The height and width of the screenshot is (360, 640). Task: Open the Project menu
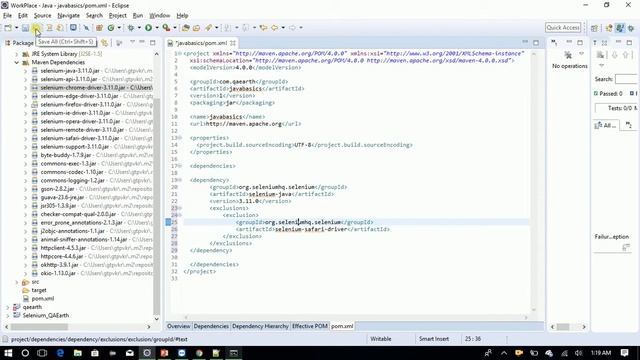(118, 16)
